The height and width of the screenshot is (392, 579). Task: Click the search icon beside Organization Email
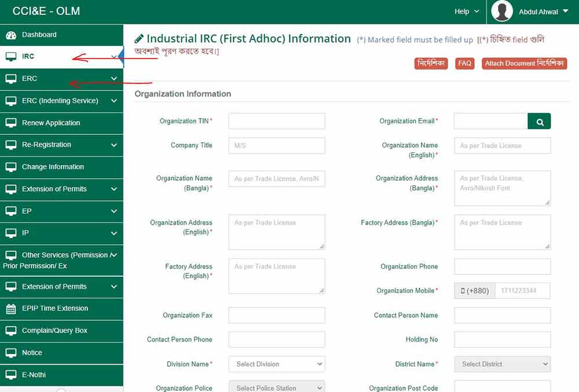tap(539, 121)
